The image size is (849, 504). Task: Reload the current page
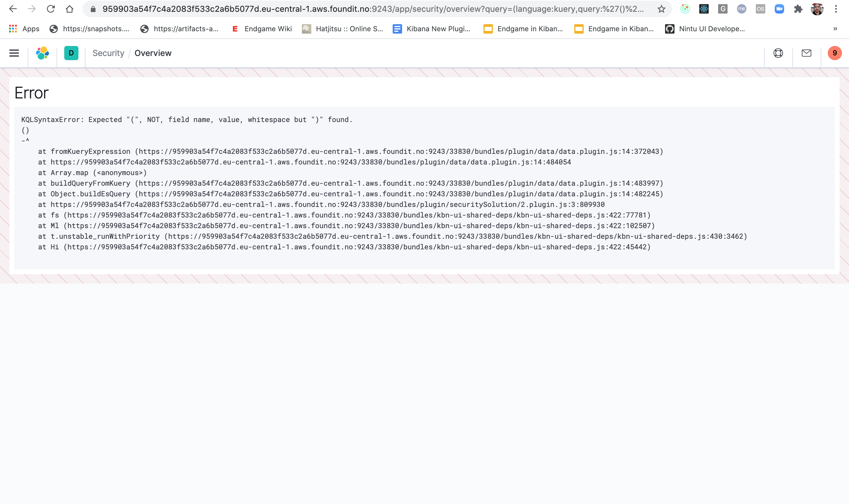51,9
